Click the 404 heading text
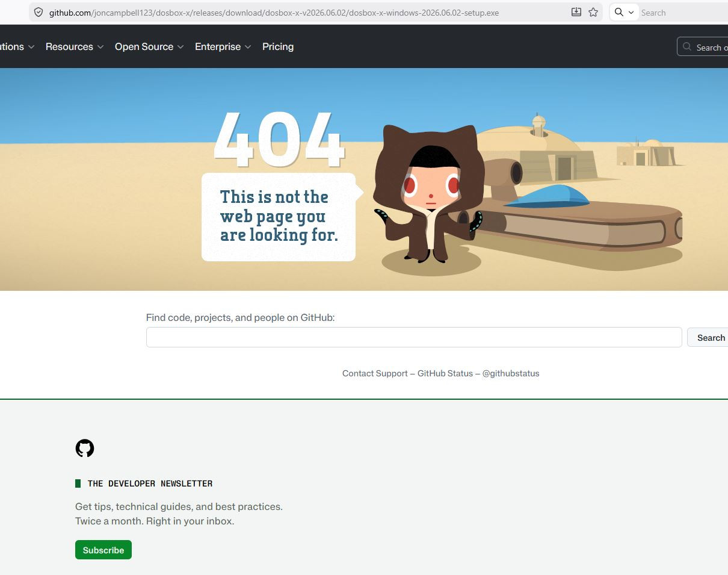 279,139
